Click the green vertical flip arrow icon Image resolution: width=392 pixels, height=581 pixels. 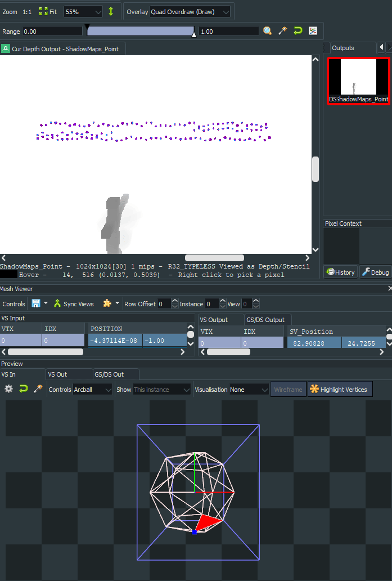(111, 11)
